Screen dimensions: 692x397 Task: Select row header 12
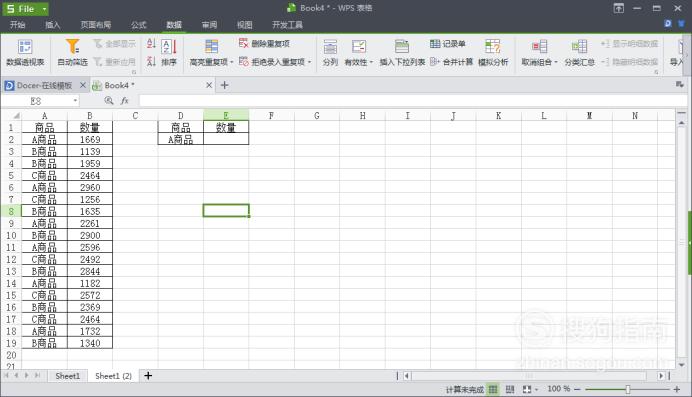tap(11, 259)
